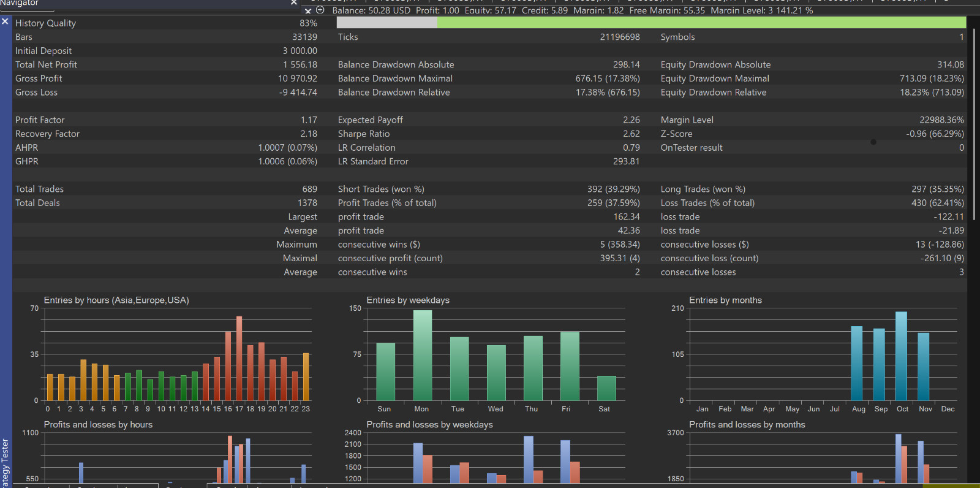This screenshot has height=488, width=980.
Task: Select the Gross Loss value -9 414.74
Action: click(x=298, y=93)
